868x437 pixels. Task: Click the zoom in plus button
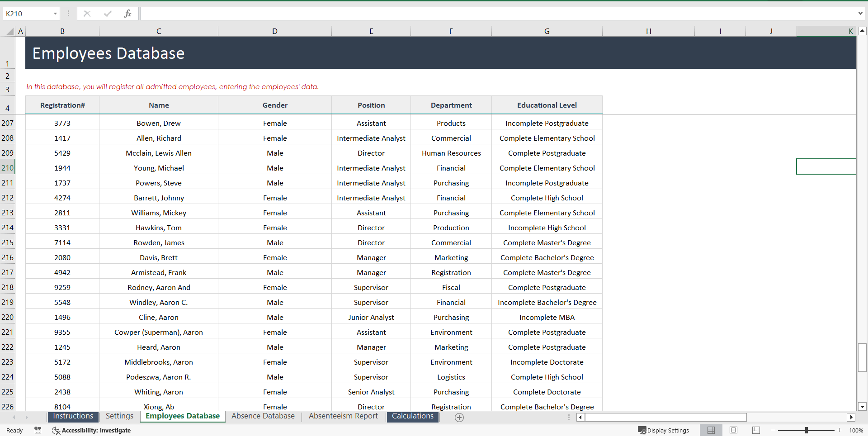tap(840, 430)
